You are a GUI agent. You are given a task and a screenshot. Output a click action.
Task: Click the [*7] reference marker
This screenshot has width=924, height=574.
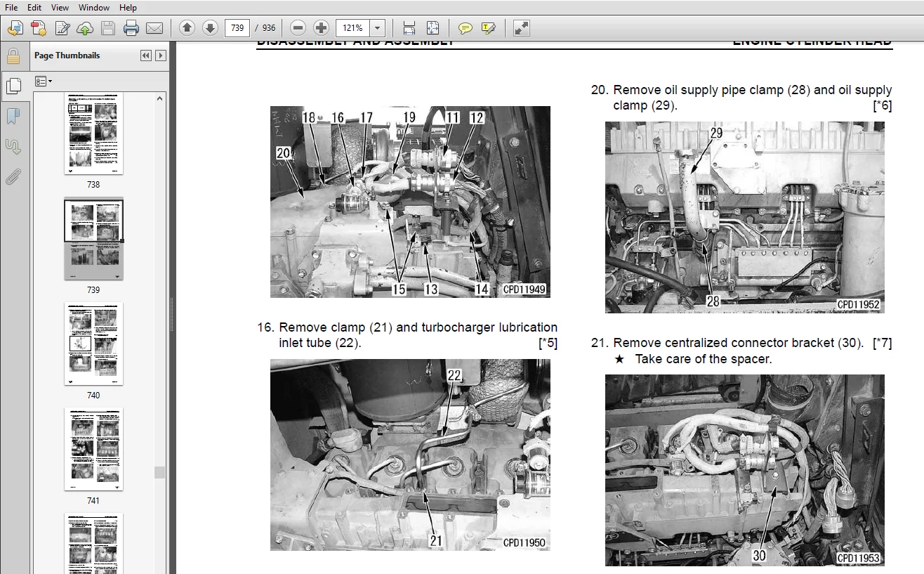(x=882, y=343)
